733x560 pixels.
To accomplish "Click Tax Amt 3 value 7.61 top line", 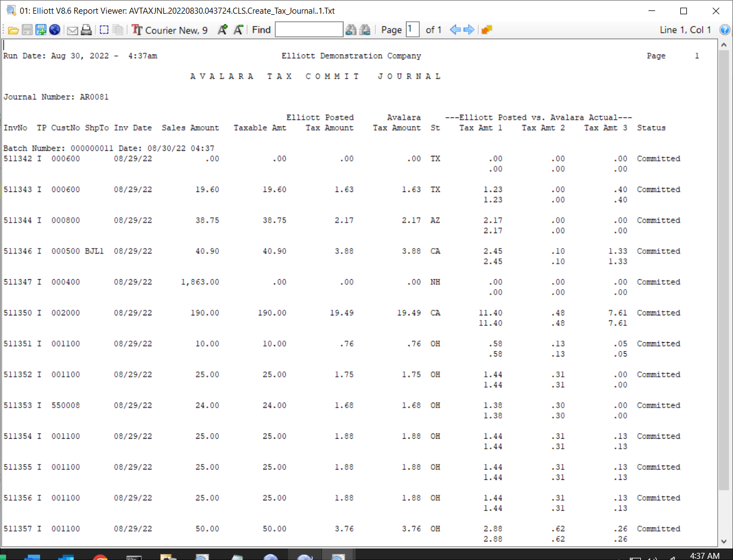I will (x=618, y=313).
